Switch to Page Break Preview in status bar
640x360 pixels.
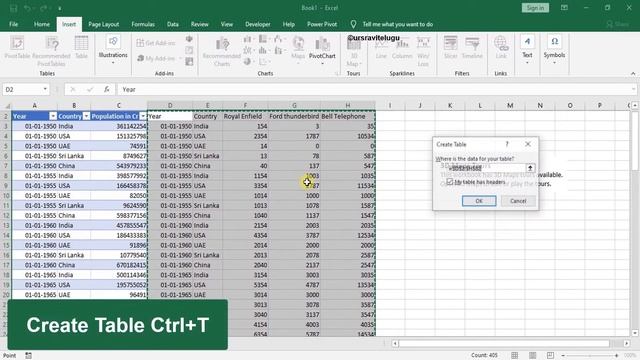[550, 356]
